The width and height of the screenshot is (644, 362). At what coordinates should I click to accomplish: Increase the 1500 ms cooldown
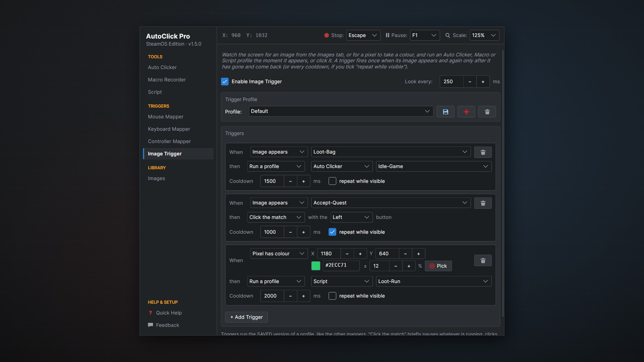click(x=304, y=181)
